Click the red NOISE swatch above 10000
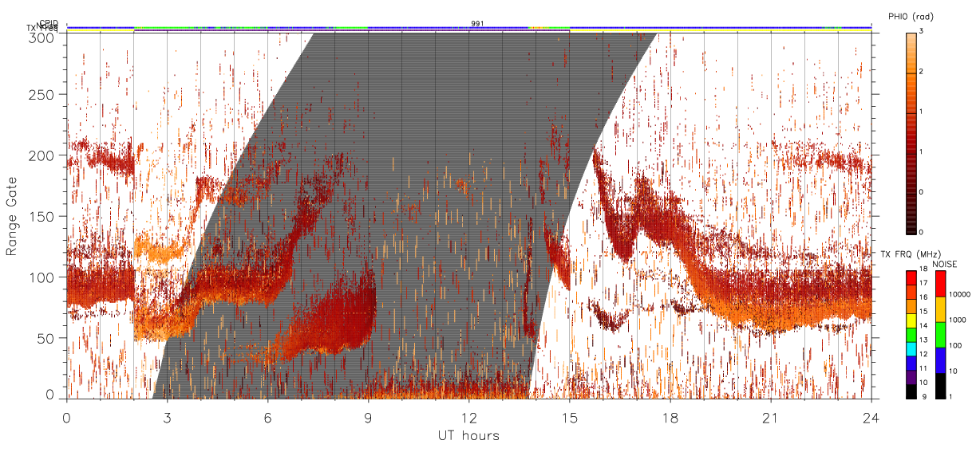This screenshot has height=452, width=980. [940, 284]
